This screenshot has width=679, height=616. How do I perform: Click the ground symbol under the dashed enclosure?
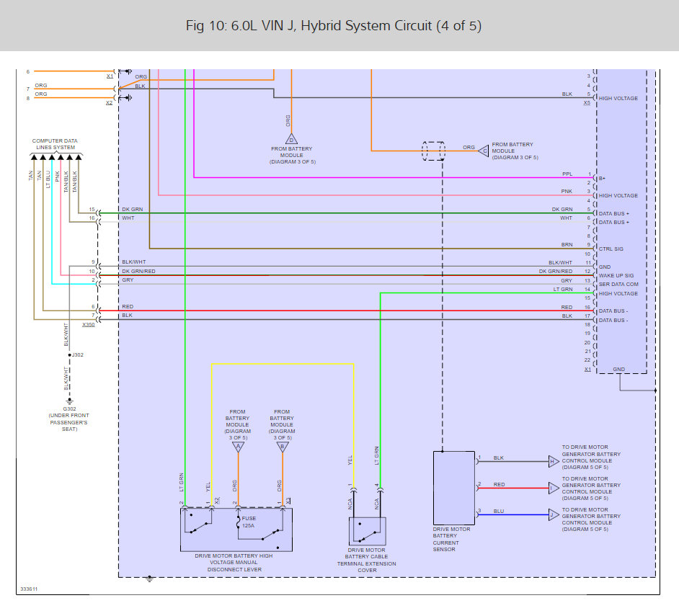coord(149,579)
